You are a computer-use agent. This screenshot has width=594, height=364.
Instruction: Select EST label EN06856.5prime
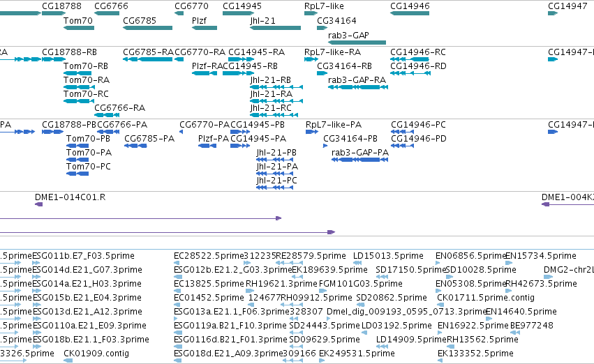pyautogui.click(x=471, y=256)
